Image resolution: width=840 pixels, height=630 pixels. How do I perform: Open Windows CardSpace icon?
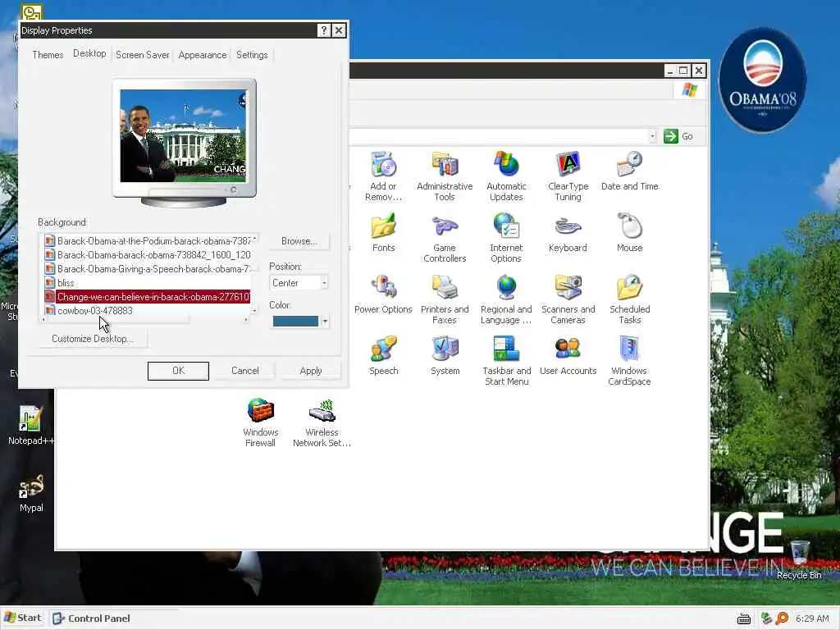629,361
